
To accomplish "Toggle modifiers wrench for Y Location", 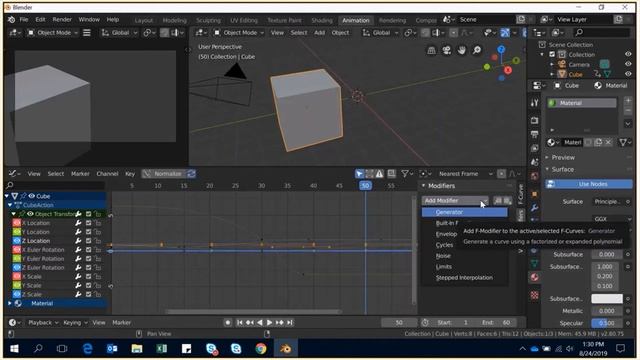I will [78, 232].
